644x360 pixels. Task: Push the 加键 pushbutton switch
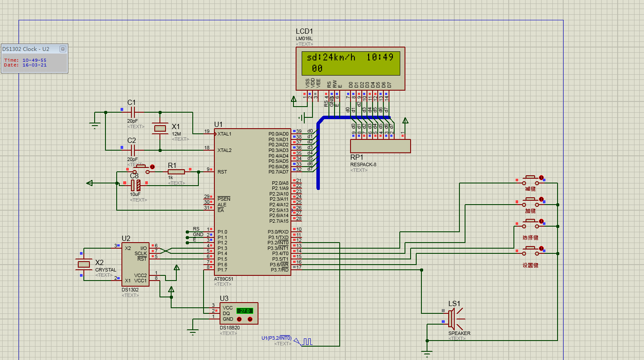click(x=530, y=202)
